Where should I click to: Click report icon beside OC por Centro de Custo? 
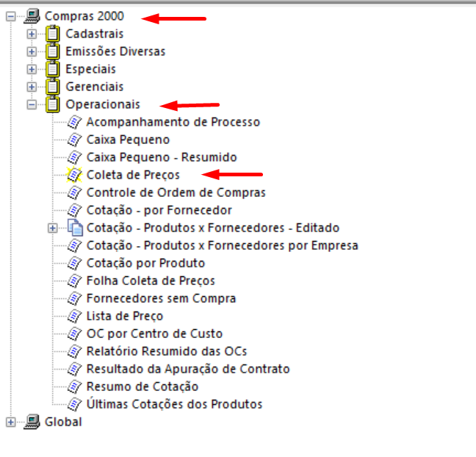74,334
